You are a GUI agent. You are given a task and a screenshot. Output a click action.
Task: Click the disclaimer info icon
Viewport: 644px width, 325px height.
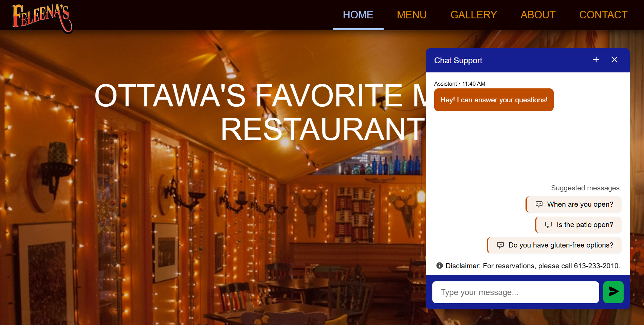[440, 266]
